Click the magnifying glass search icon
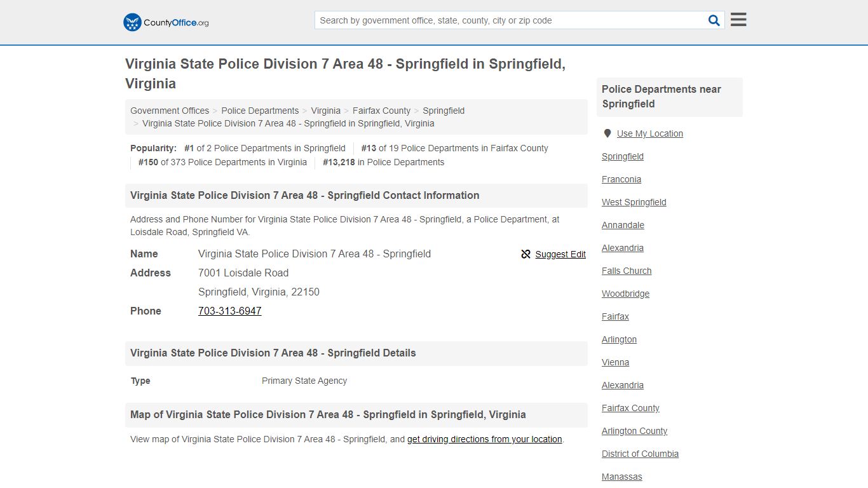Screen dimensions: 868x488 point(714,20)
